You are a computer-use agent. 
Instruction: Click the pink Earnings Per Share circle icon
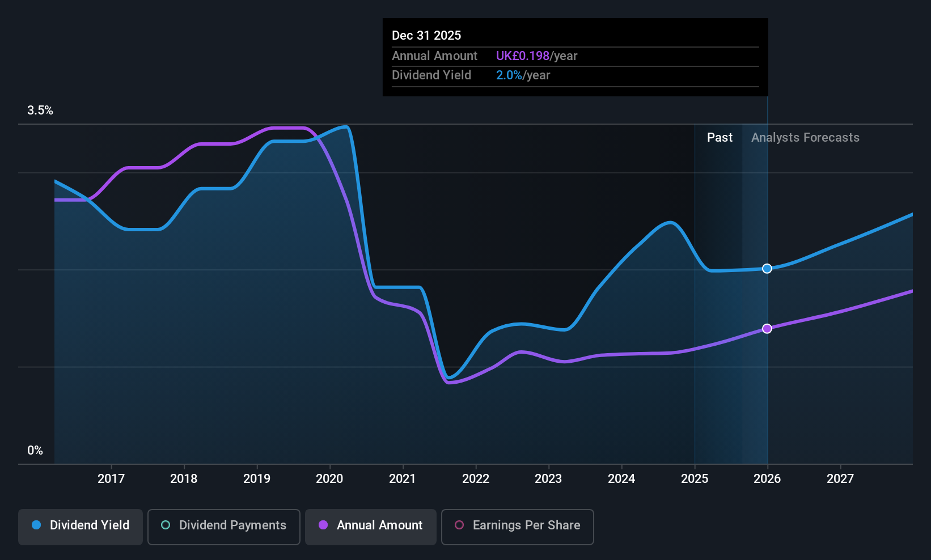point(459,525)
